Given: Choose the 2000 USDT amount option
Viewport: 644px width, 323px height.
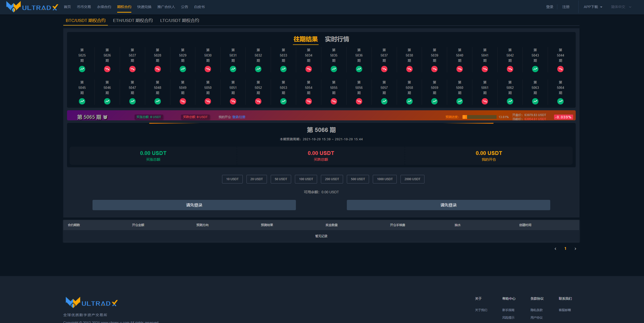Looking at the screenshot, I should (x=412, y=179).
